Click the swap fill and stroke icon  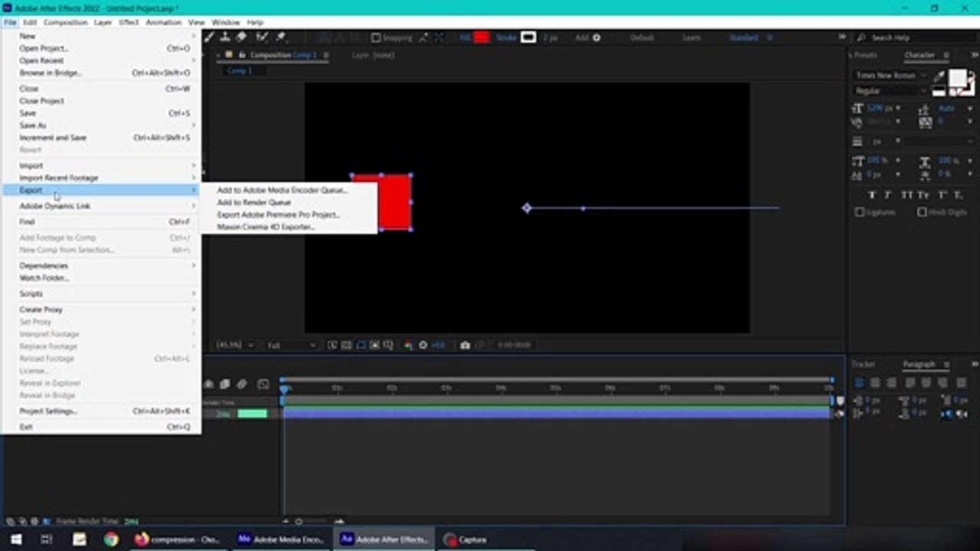(972, 76)
